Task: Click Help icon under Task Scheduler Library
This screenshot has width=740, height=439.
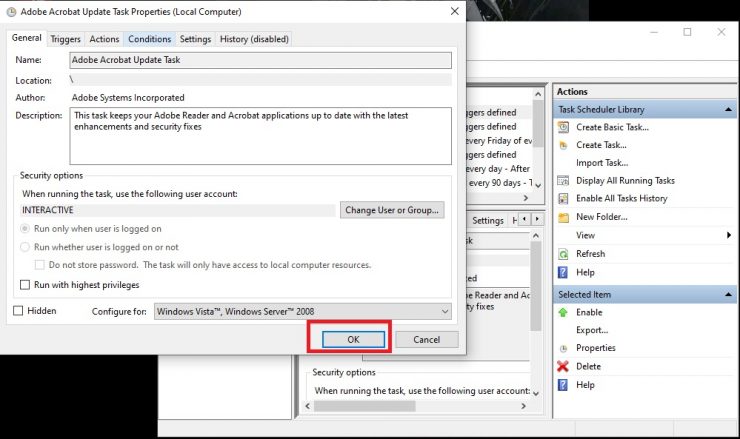Action: coord(563,272)
